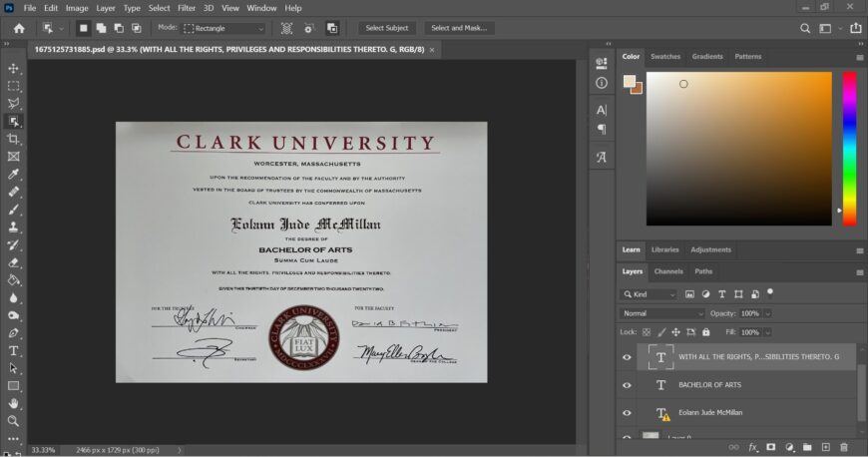Select the Zoom tool
The width and height of the screenshot is (868, 457).
(x=13, y=421)
